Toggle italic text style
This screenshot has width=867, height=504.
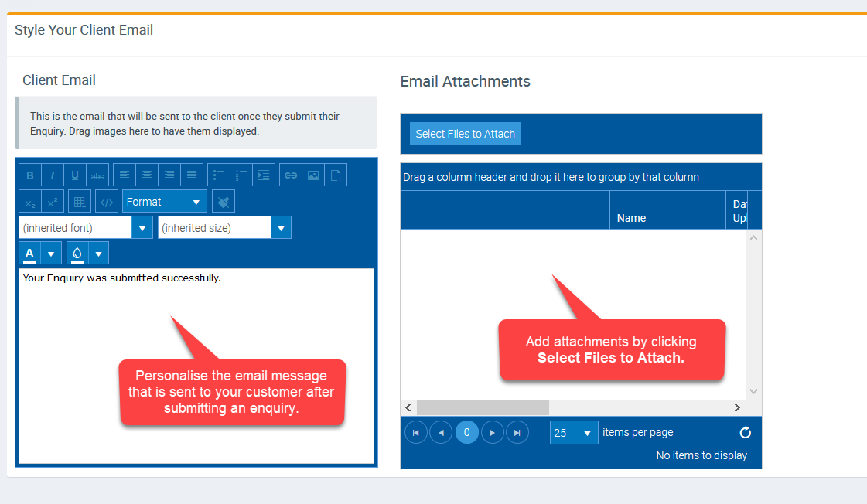[x=53, y=175]
